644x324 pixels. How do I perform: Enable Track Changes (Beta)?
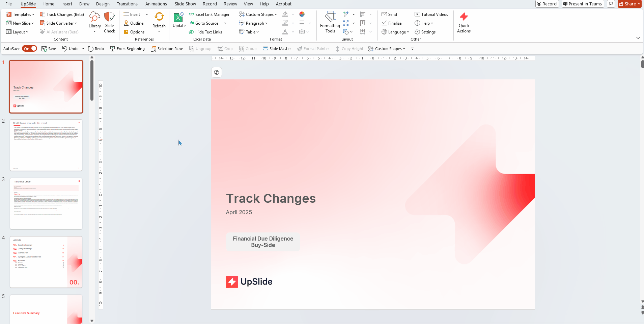(61, 14)
